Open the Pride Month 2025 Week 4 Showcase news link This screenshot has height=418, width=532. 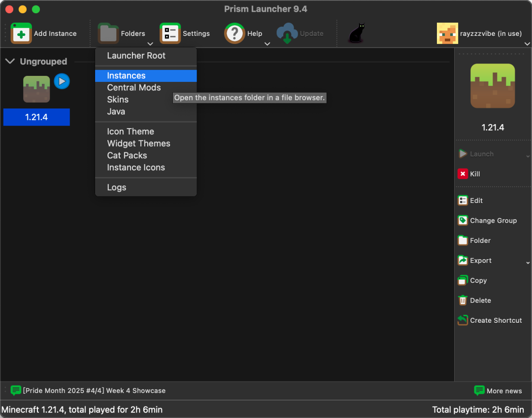tap(94, 391)
